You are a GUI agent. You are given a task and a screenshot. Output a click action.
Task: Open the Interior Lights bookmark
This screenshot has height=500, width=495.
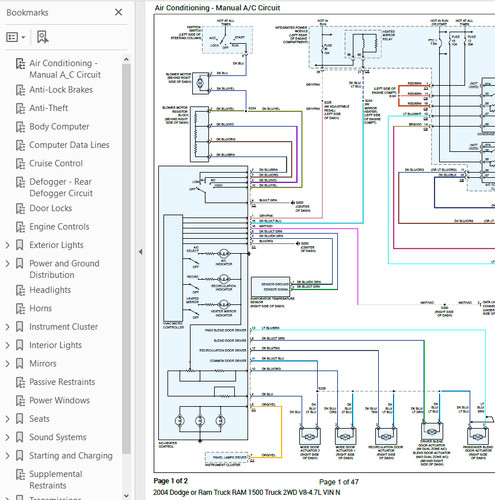[x=55, y=345]
